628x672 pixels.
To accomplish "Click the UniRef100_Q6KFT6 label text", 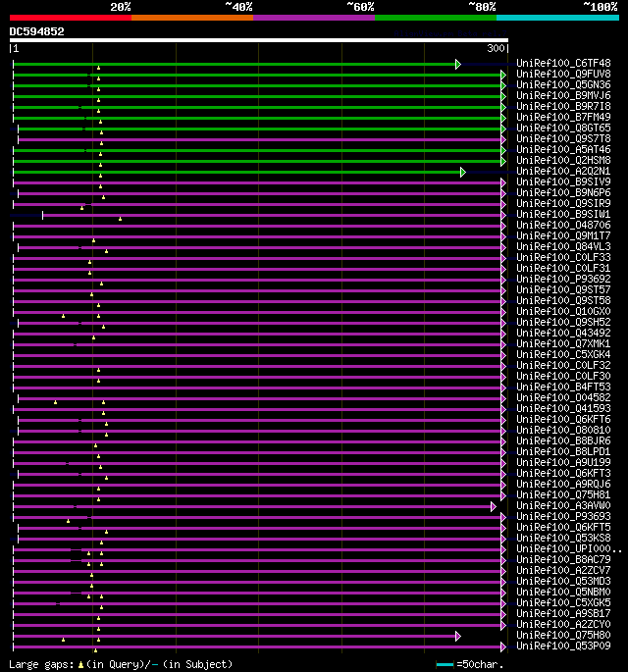I will click(563, 419).
